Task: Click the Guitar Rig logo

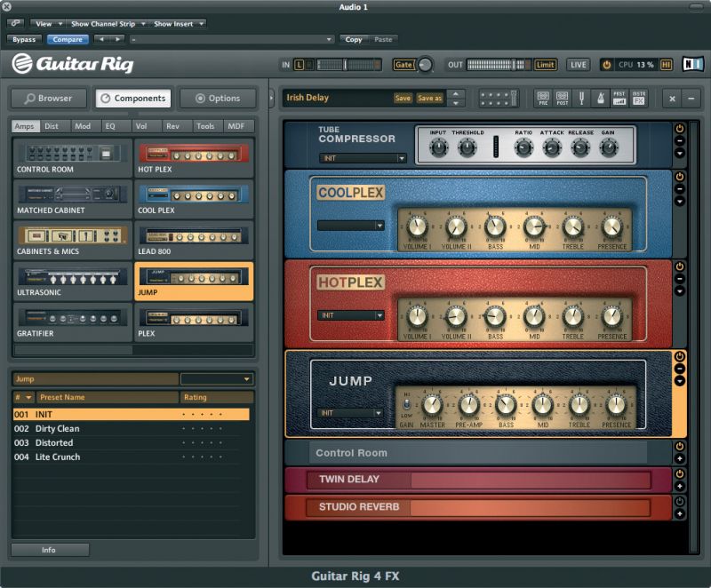Action: coord(73,63)
